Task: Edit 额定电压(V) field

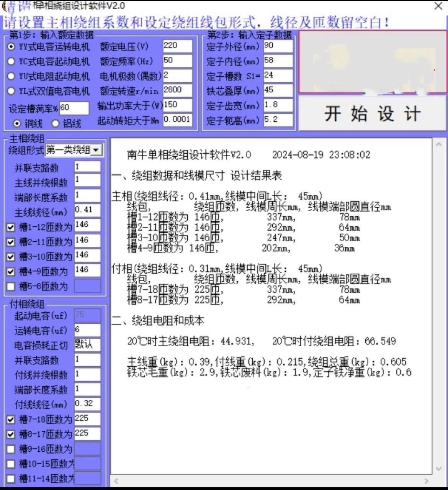Action: tap(177, 46)
